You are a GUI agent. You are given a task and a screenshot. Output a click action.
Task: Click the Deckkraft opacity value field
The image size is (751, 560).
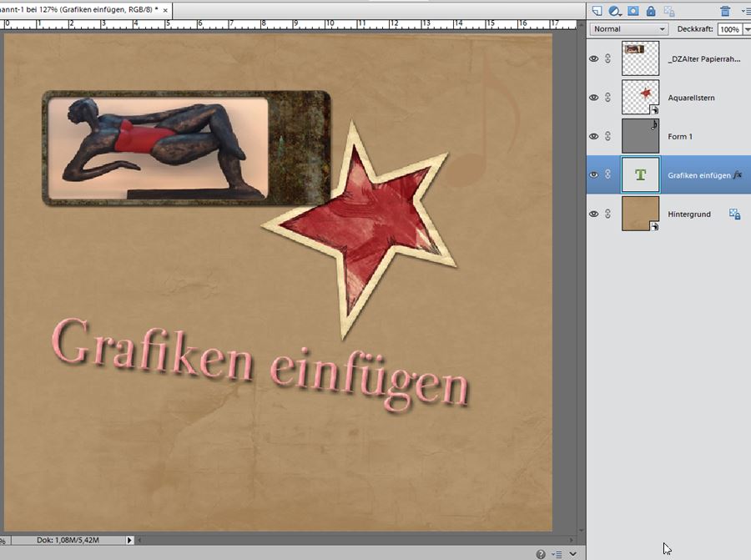[x=728, y=29]
